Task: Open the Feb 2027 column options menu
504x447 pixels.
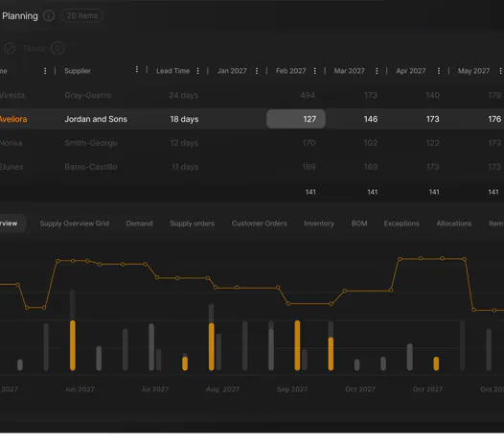Action: (x=314, y=71)
